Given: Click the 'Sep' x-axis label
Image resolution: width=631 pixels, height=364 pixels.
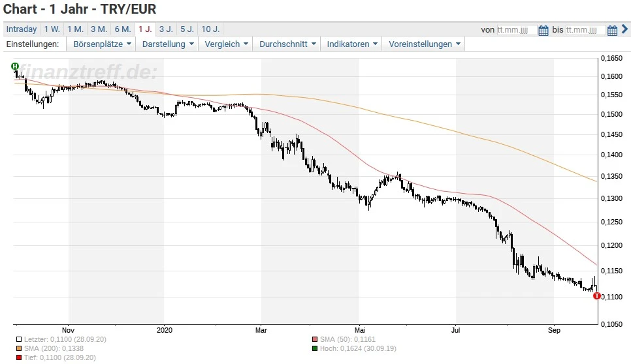Looking at the screenshot, I should [554, 330].
